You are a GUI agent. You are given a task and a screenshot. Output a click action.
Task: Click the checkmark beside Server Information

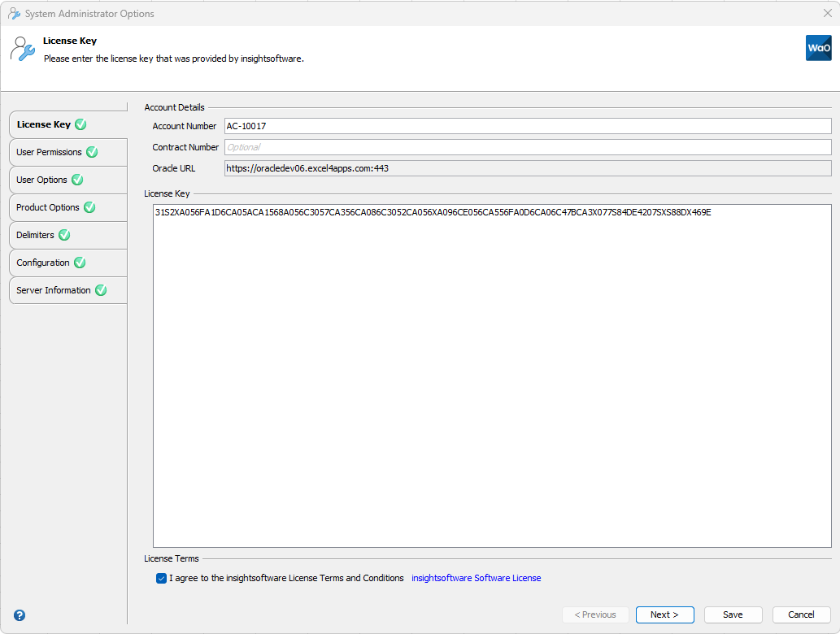(x=101, y=289)
